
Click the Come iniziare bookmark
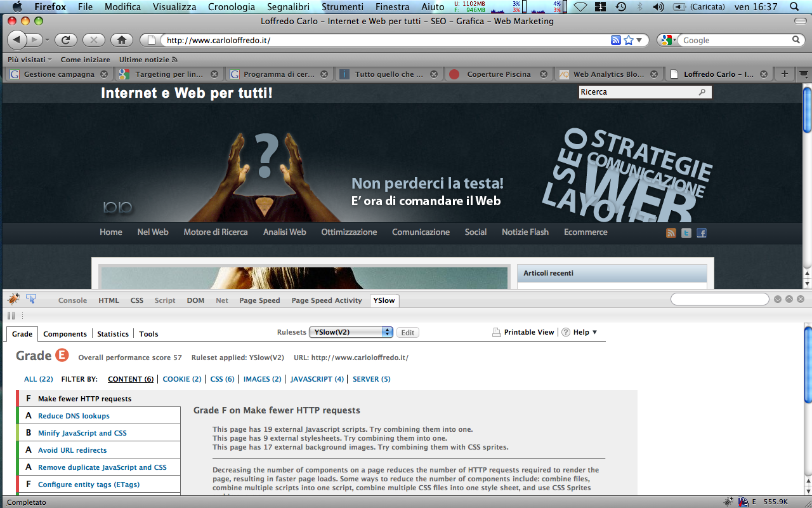(85, 60)
